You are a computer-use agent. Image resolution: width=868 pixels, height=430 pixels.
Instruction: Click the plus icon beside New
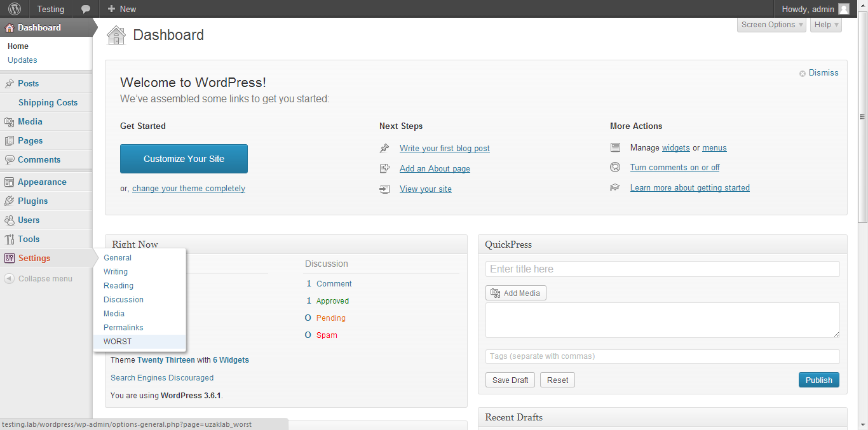[x=111, y=9]
